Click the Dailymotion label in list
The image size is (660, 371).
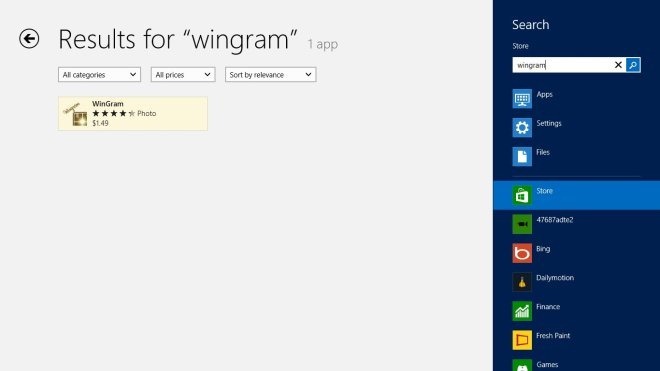[x=555, y=278]
